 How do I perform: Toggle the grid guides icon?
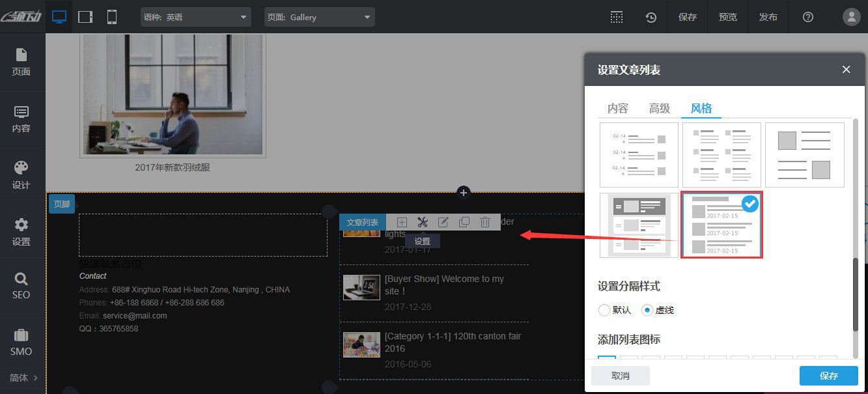pos(616,17)
